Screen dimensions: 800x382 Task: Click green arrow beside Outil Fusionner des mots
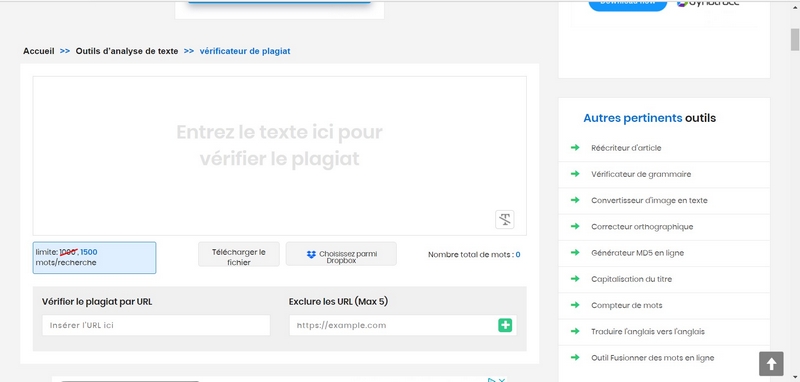tap(575, 358)
